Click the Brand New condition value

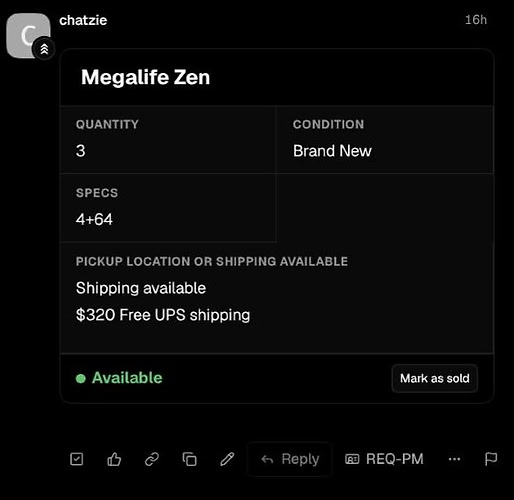[x=332, y=151]
